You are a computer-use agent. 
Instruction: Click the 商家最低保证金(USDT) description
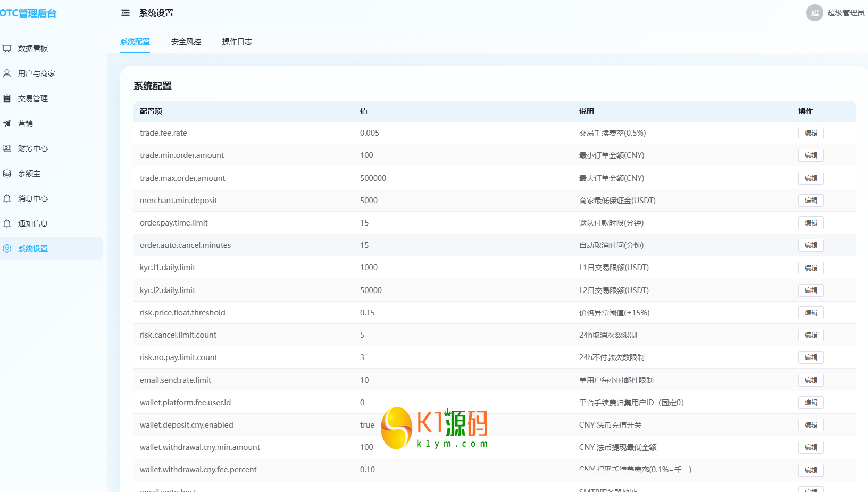pyautogui.click(x=617, y=201)
